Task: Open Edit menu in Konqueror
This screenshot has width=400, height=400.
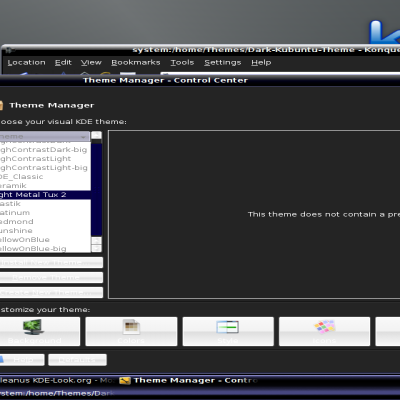Action: 63,62
